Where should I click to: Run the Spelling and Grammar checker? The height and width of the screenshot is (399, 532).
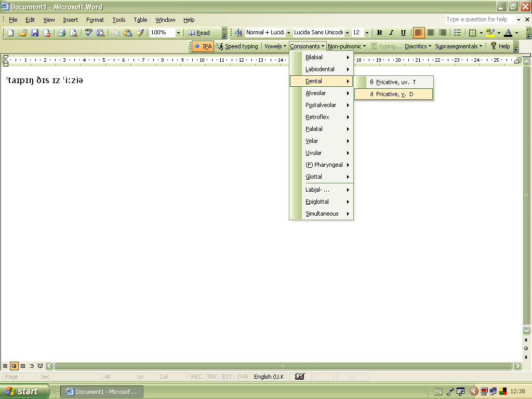click(x=88, y=32)
